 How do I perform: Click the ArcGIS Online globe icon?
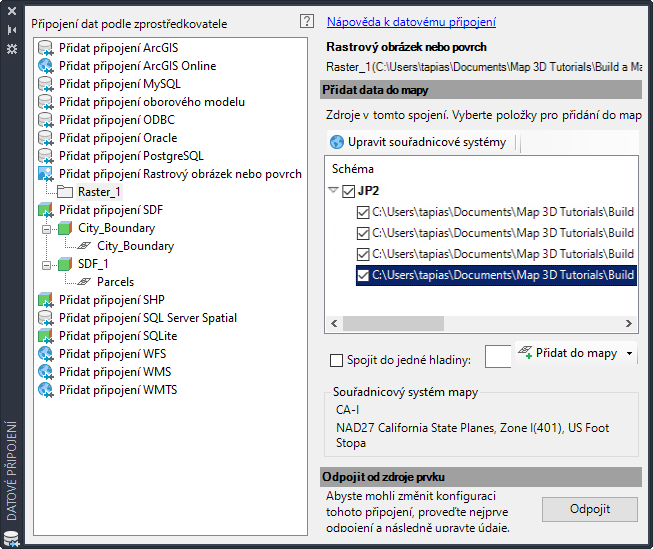(45, 66)
